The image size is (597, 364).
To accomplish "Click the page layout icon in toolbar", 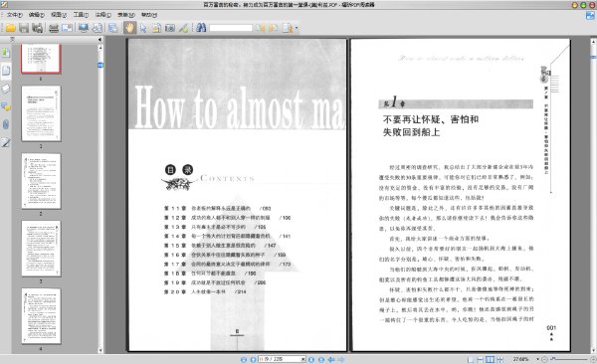I will 113,28.
